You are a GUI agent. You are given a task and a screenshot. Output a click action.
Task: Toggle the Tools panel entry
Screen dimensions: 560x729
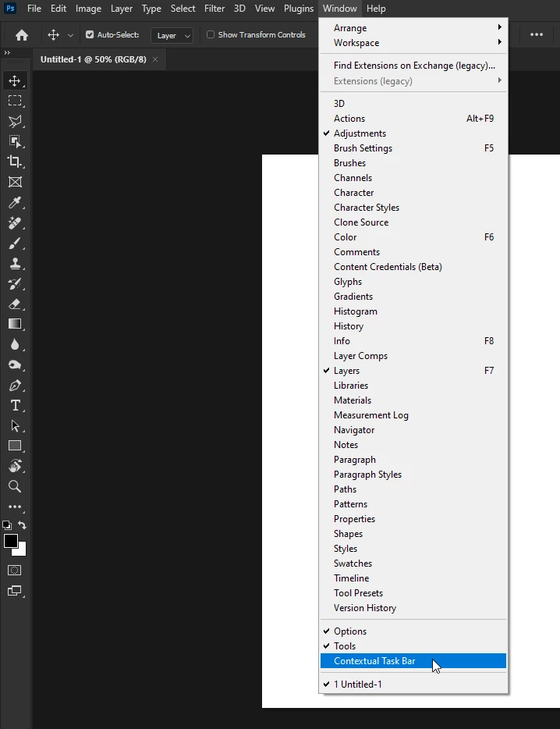click(413, 646)
